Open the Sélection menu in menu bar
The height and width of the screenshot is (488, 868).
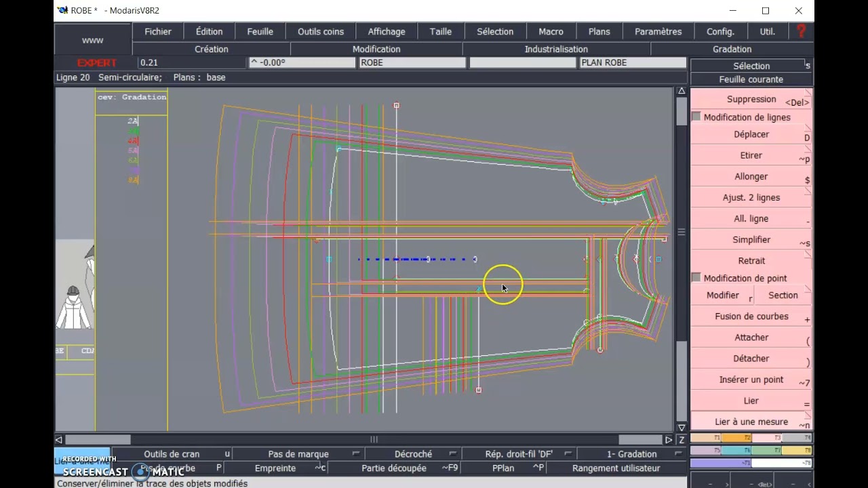[495, 32]
